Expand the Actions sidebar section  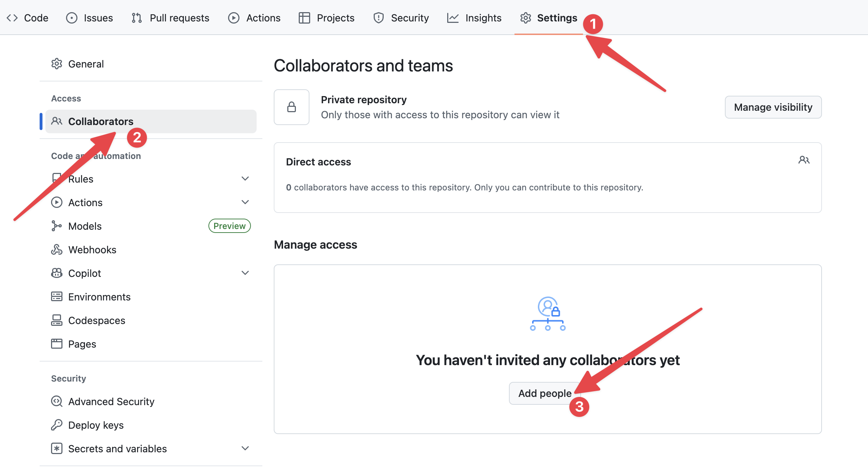click(x=245, y=202)
